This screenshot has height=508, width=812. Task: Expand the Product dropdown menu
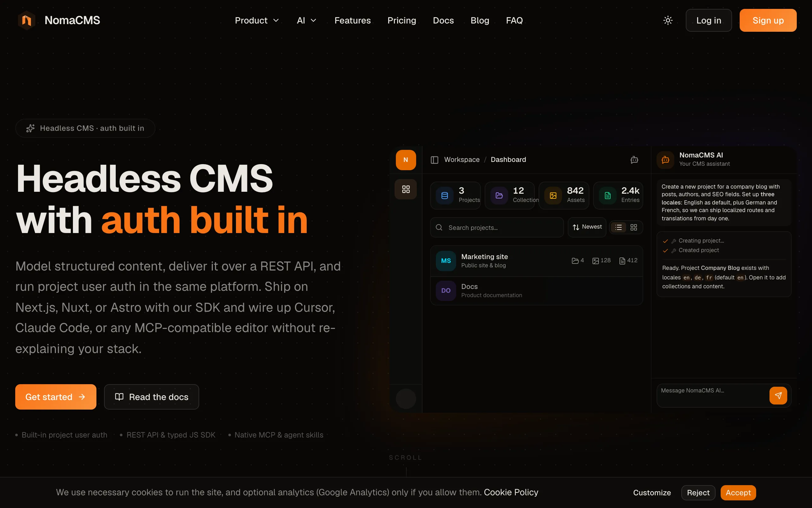257,20
